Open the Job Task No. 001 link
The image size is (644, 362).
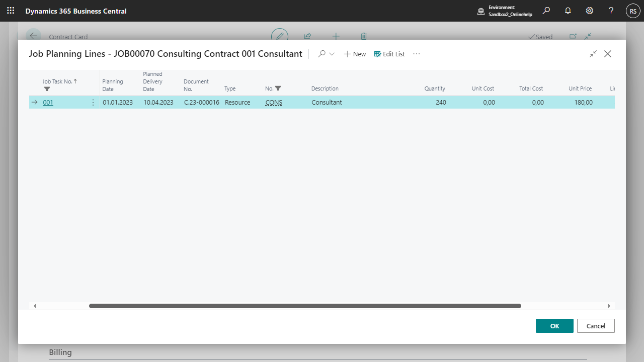[48, 103]
